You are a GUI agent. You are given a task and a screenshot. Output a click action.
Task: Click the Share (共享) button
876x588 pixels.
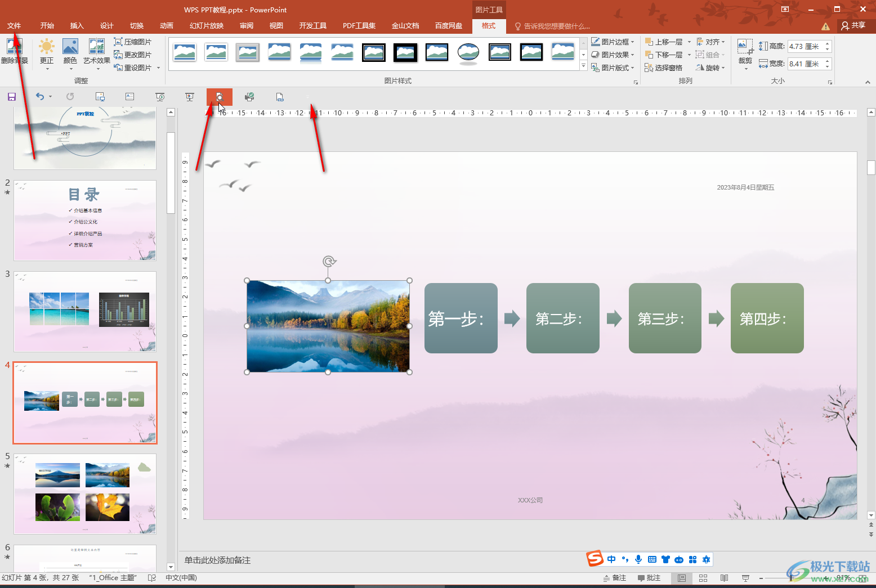853,25
